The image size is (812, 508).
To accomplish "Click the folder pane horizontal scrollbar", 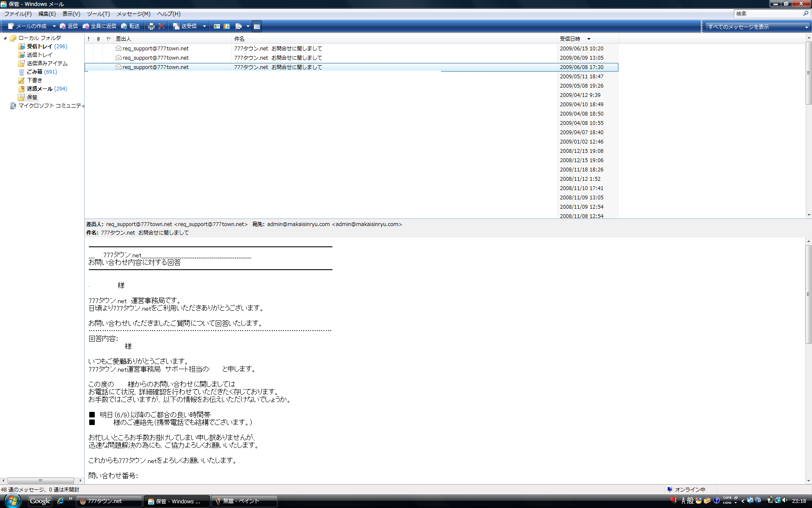I will [41, 480].
